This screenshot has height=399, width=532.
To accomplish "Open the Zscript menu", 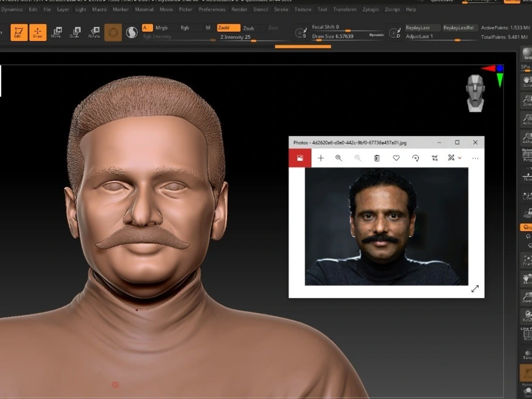I will [x=392, y=10].
